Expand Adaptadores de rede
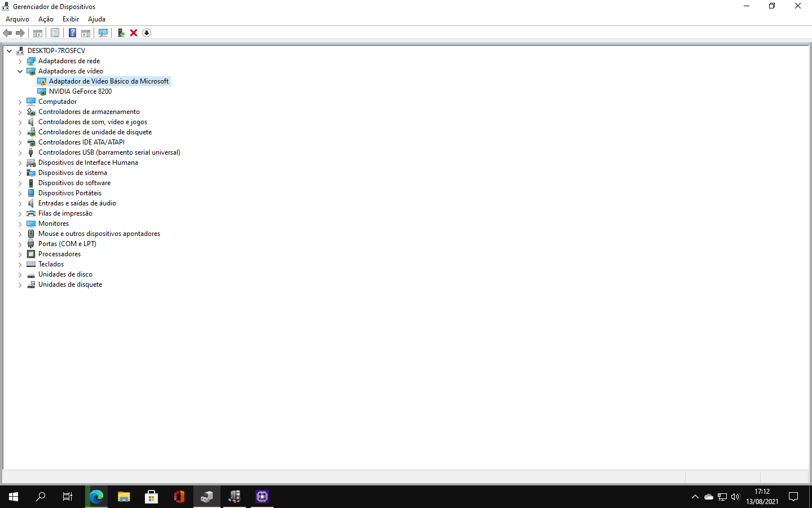 pos(20,61)
